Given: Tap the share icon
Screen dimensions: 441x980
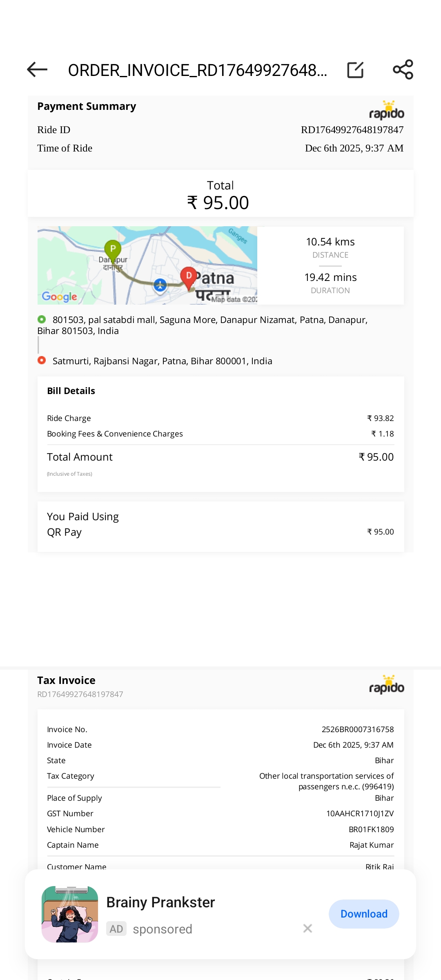Looking at the screenshot, I should tap(403, 70).
